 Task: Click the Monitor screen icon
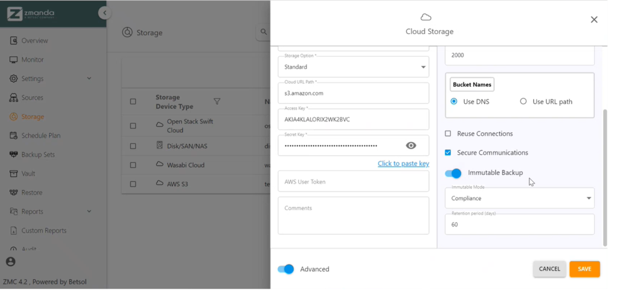[14, 60]
